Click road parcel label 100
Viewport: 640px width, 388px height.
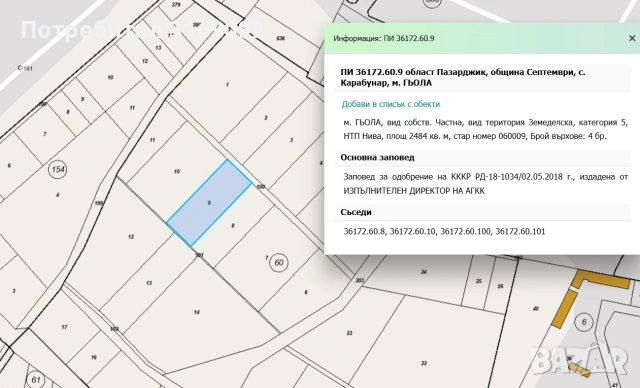(260, 187)
